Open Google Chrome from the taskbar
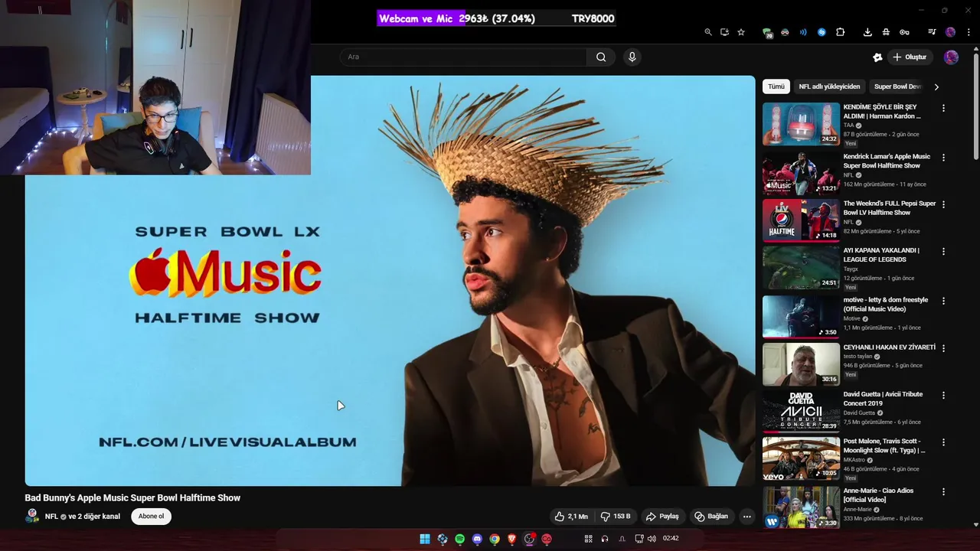This screenshot has width=980, height=551. (495, 539)
